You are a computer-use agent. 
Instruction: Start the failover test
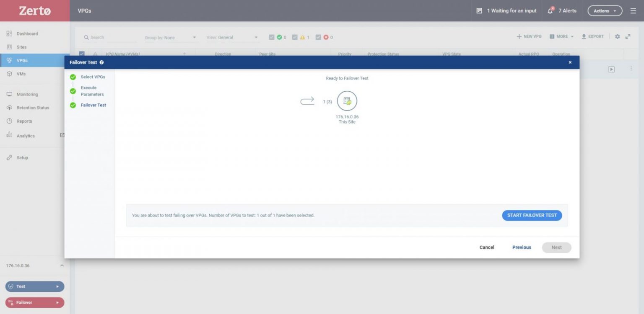point(532,215)
